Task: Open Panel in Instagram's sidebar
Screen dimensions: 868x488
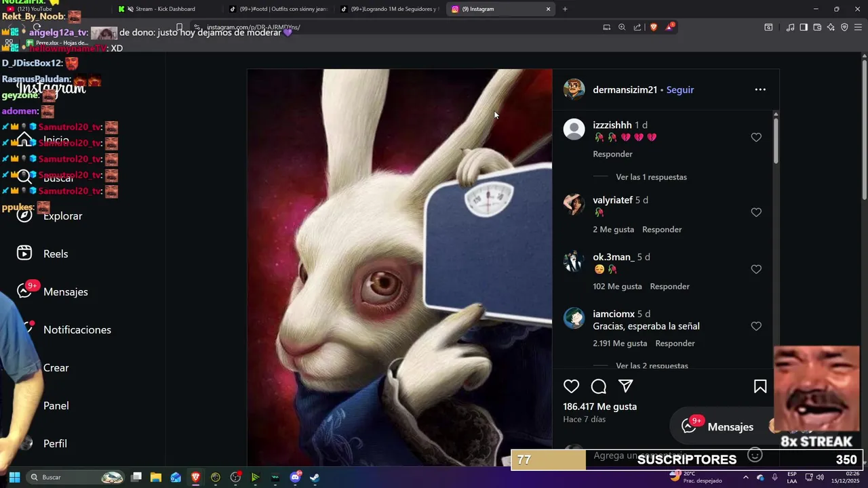Action: 56,405
